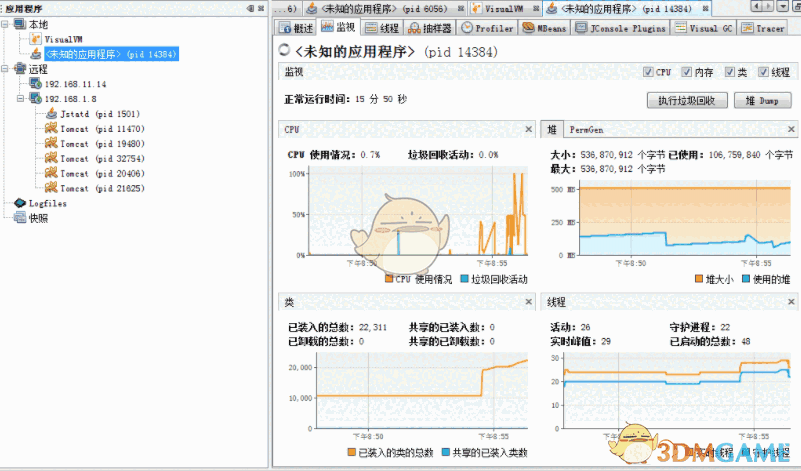Switch to the VisualVM document tab
The image size is (801, 471).
pyautogui.click(x=504, y=9)
